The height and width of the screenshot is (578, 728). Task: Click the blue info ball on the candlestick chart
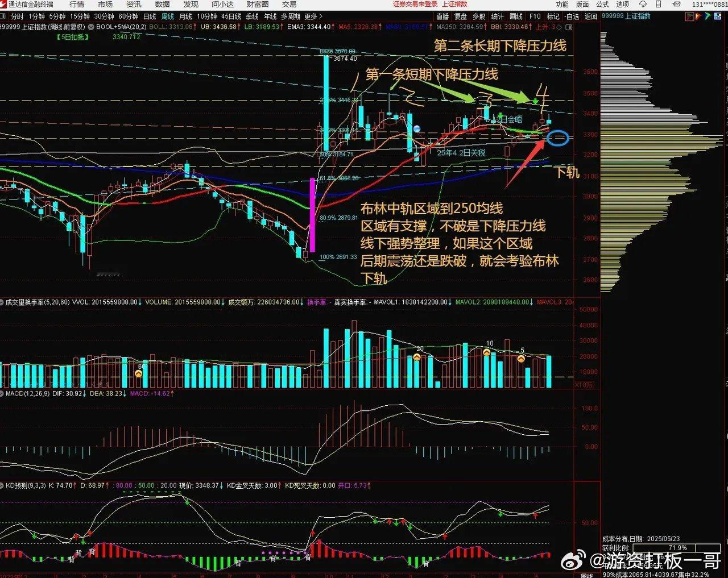pos(417,129)
